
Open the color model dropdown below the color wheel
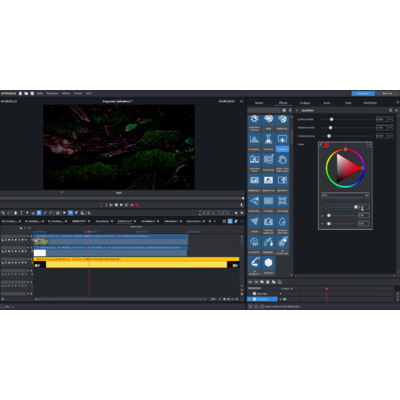pos(345,195)
